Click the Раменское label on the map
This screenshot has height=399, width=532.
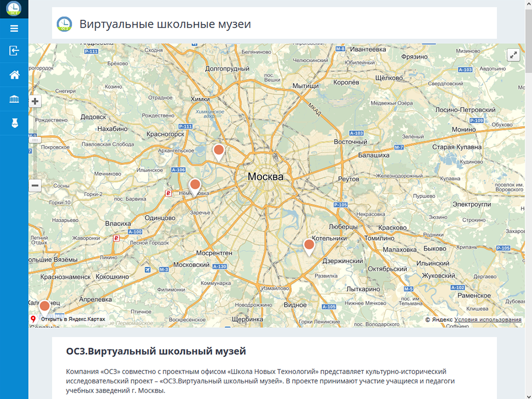click(474, 296)
